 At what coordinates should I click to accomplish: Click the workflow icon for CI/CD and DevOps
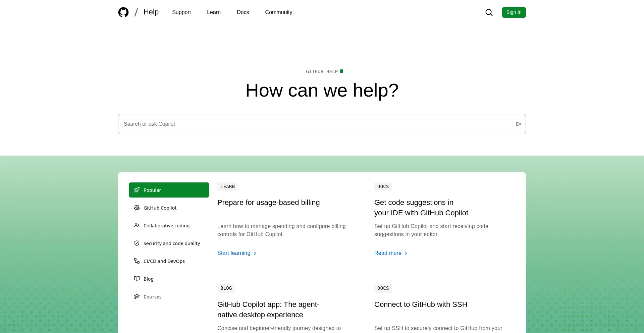point(137,261)
